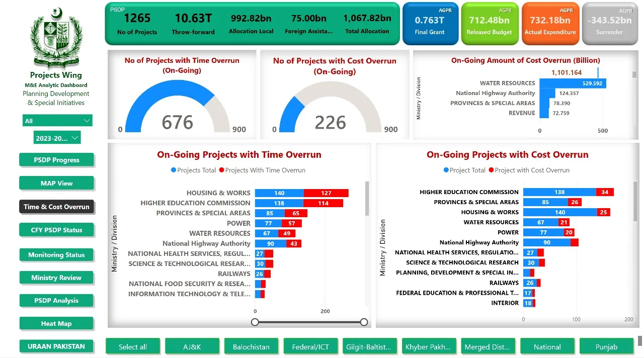644x358 pixels.
Task: Click the Cost Overrun chart vertical scrollbar
Action: pyautogui.click(x=634, y=203)
